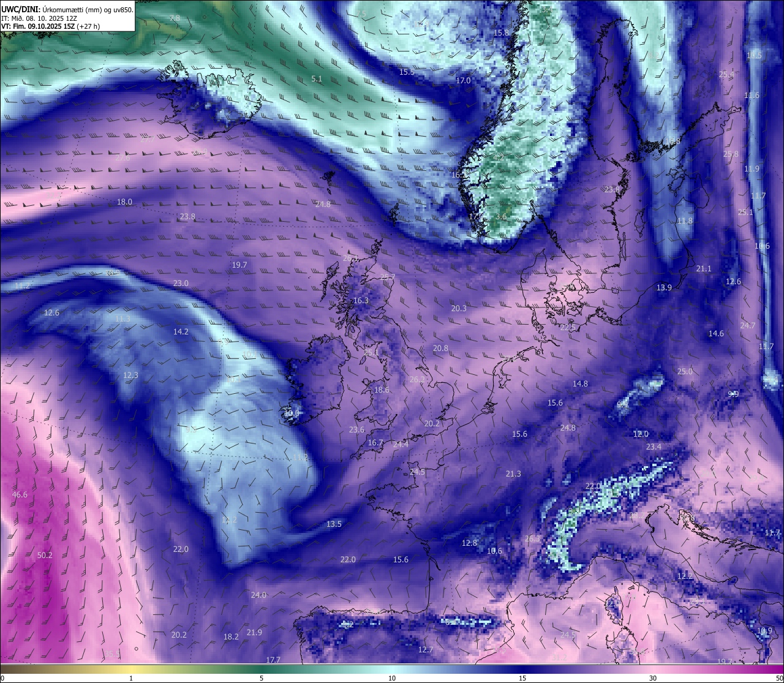Click the 23.4 value label

point(654,447)
